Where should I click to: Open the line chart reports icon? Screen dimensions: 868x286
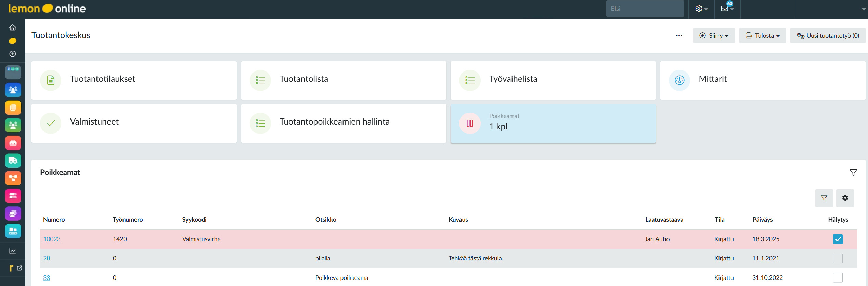[x=13, y=251]
